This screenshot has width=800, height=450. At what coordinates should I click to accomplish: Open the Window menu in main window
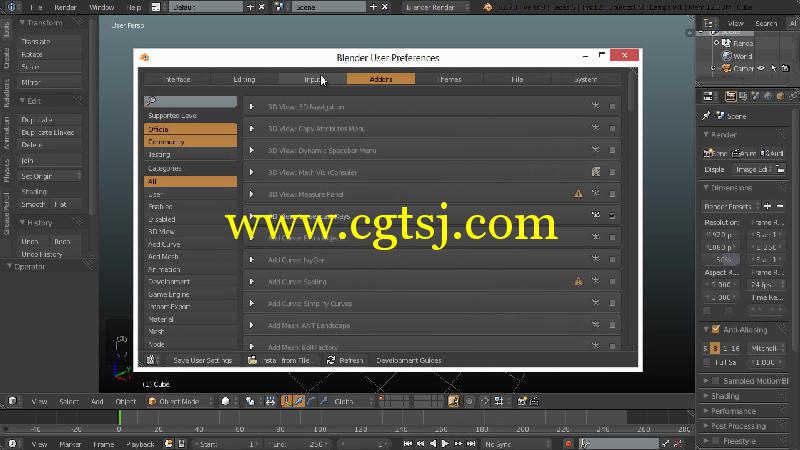pos(102,7)
